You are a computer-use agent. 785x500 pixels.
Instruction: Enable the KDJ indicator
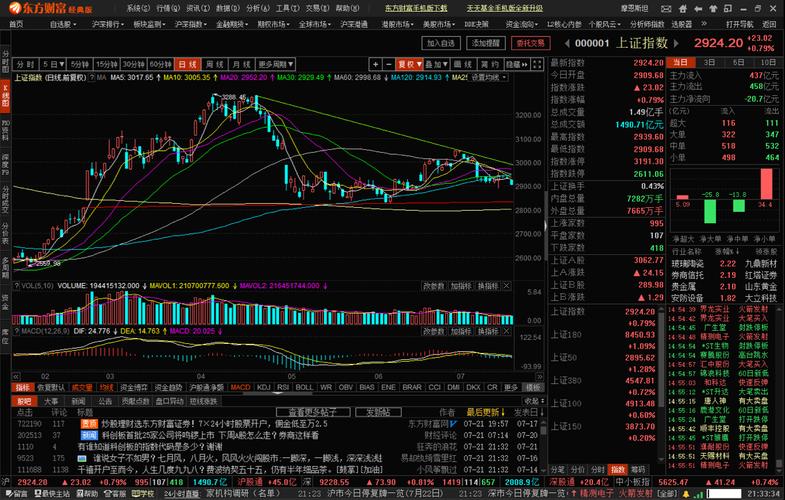264,387
